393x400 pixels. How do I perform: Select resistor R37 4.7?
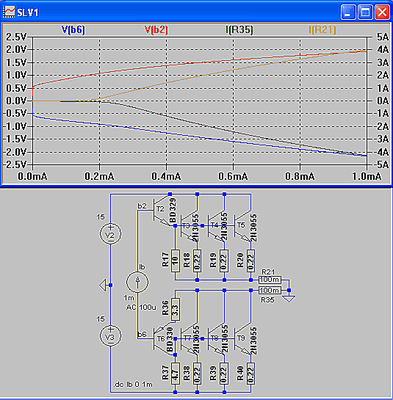click(175, 373)
